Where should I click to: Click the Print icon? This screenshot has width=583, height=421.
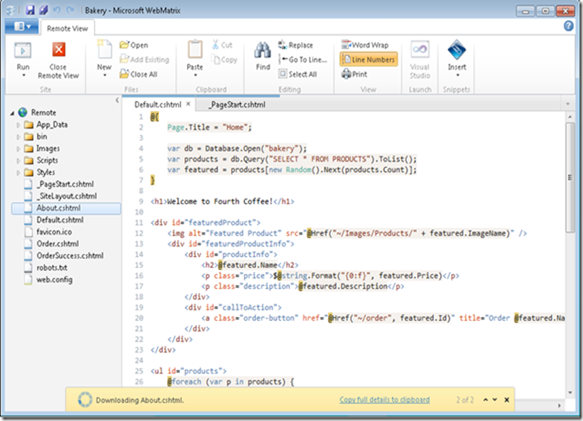[346, 74]
